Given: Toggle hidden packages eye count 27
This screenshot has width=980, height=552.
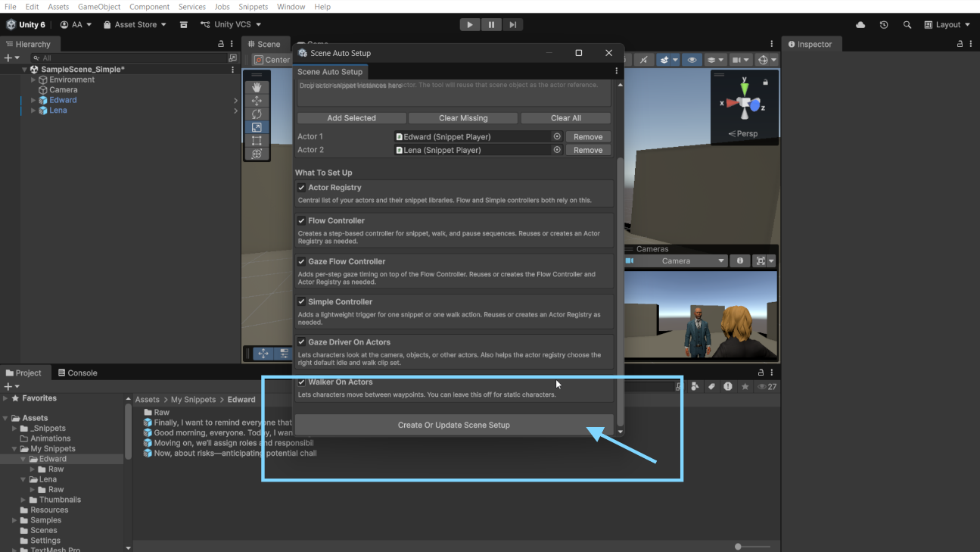Looking at the screenshot, I should (767, 386).
